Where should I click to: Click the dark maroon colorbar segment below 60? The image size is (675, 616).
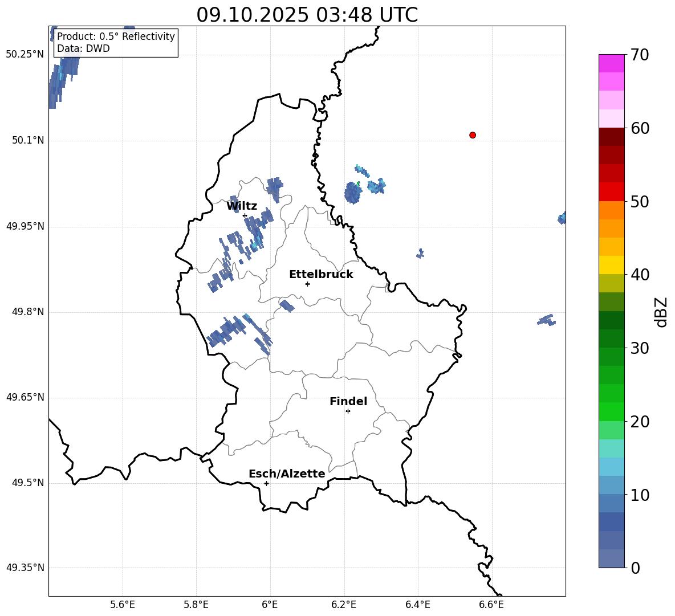[x=611, y=137]
